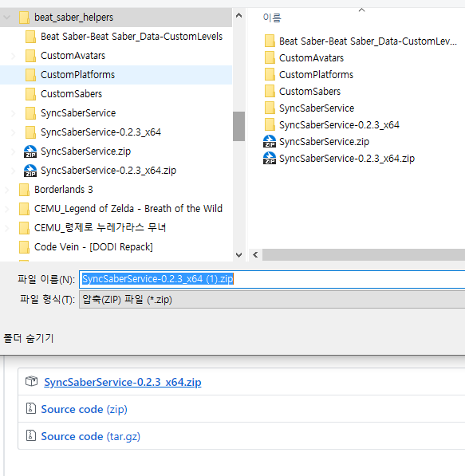
Task: Click the tree pane vertical scrollbar thumb
Action: tap(239, 126)
